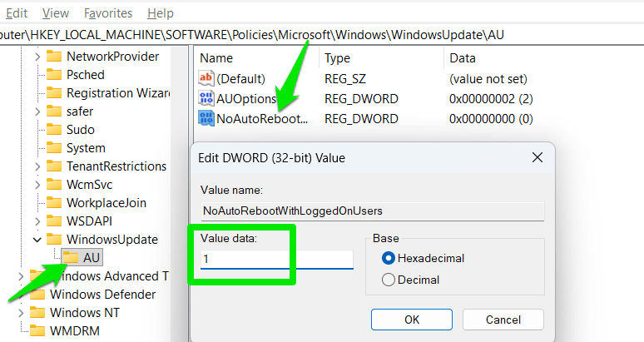This screenshot has height=342, width=644.
Task: Click the WindowsUpdate folder icon
Action: click(54, 240)
